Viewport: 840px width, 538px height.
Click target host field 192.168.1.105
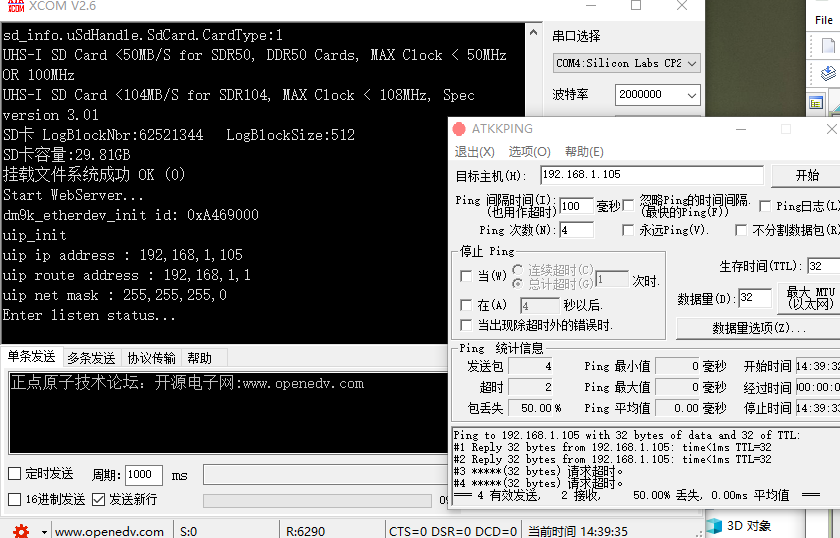point(652,175)
